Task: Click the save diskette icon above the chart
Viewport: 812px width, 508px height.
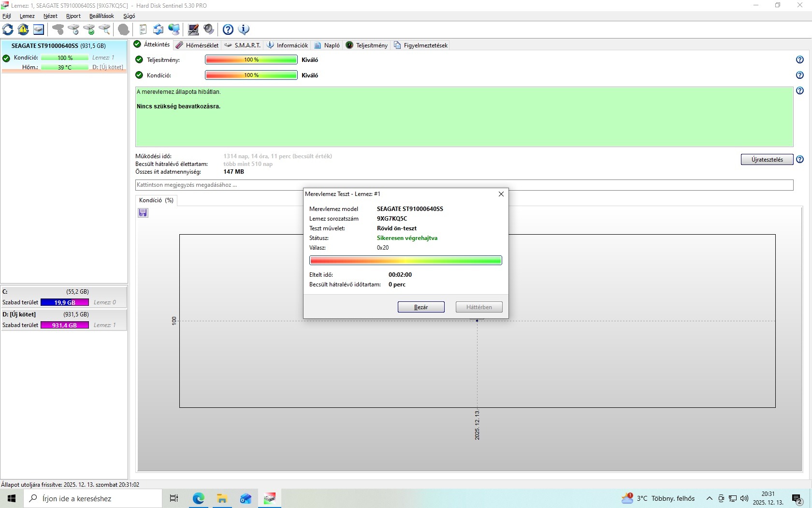Action: click(x=143, y=213)
